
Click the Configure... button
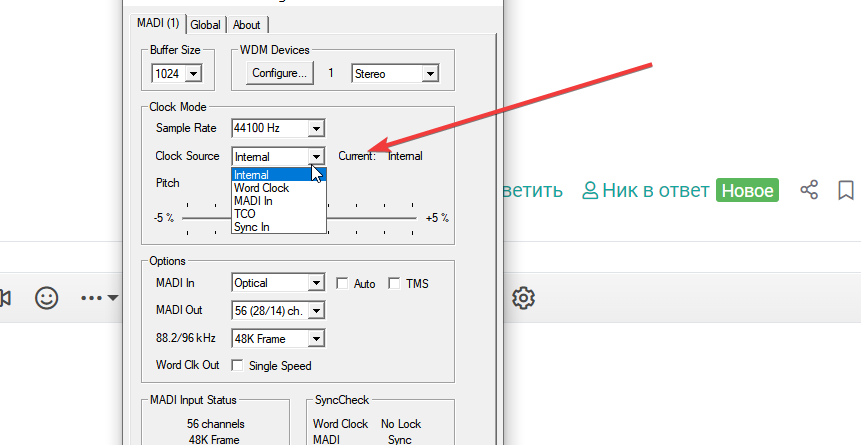tap(279, 73)
